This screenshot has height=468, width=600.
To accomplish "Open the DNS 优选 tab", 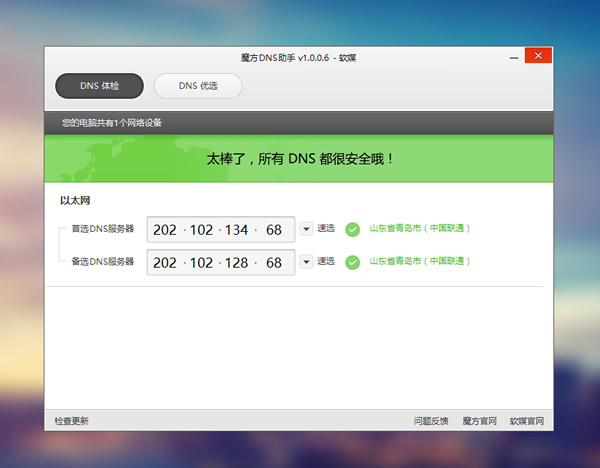I will (198, 87).
